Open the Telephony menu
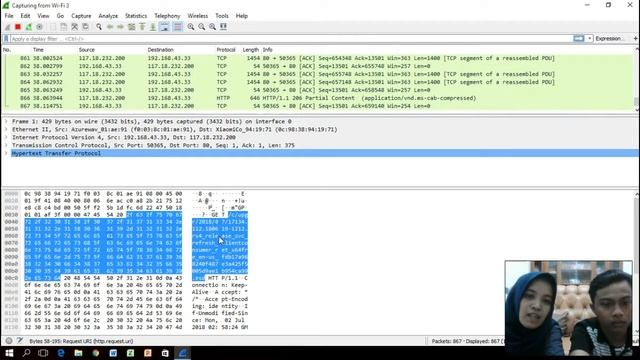 pyautogui.click(x=167, y=16)
